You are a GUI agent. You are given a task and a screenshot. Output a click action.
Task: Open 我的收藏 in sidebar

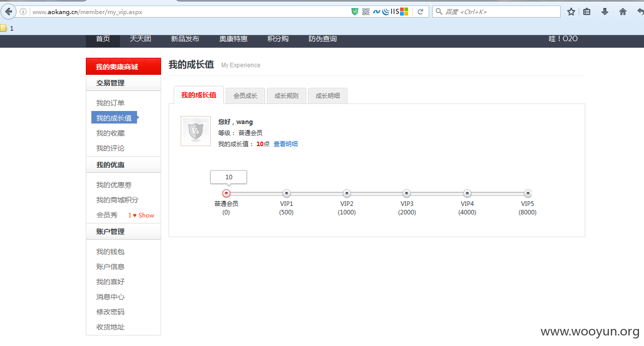[x=110, y=133]
